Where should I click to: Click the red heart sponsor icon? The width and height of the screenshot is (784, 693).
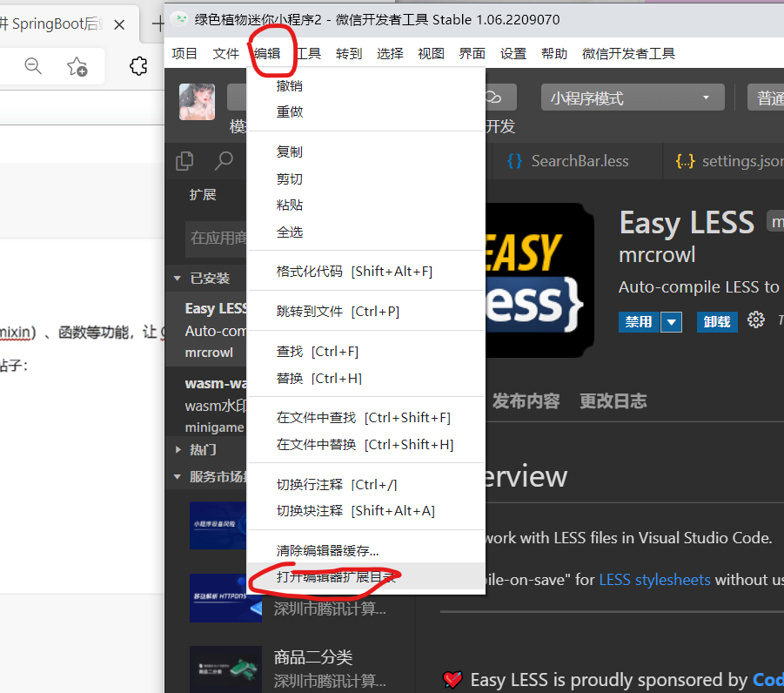click(x=452, y=679)
